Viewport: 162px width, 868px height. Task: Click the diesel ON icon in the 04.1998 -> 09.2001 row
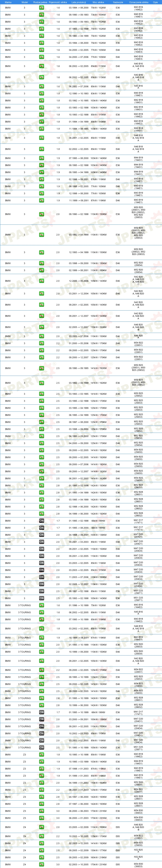click(41, 535)
